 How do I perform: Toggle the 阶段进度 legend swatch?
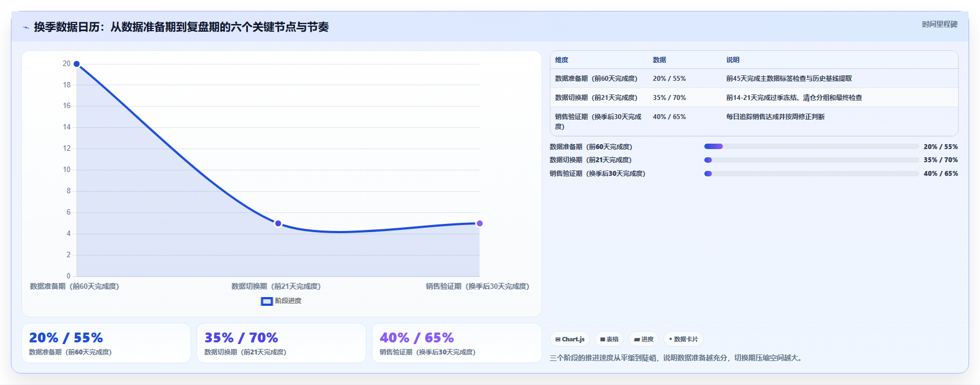266,301
